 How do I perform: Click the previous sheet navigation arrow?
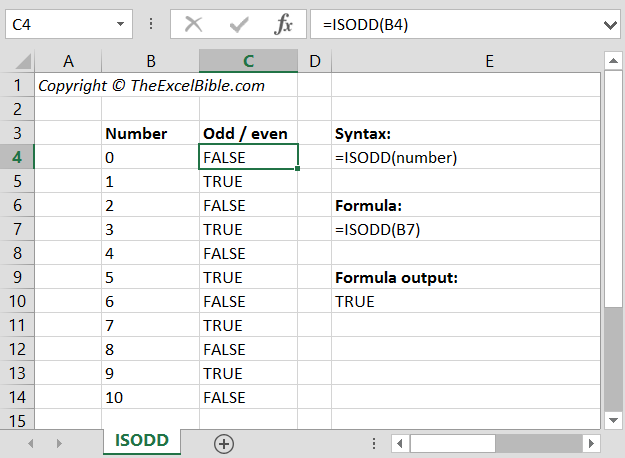31,443
